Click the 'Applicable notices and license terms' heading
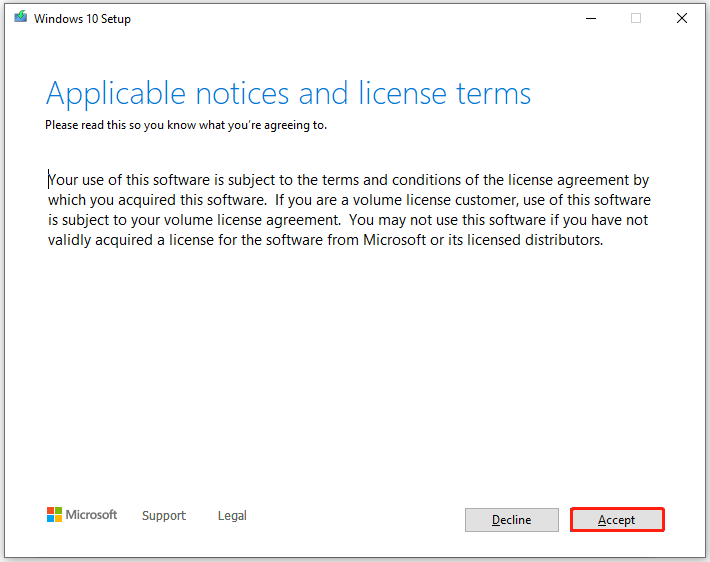 (288, 94)
